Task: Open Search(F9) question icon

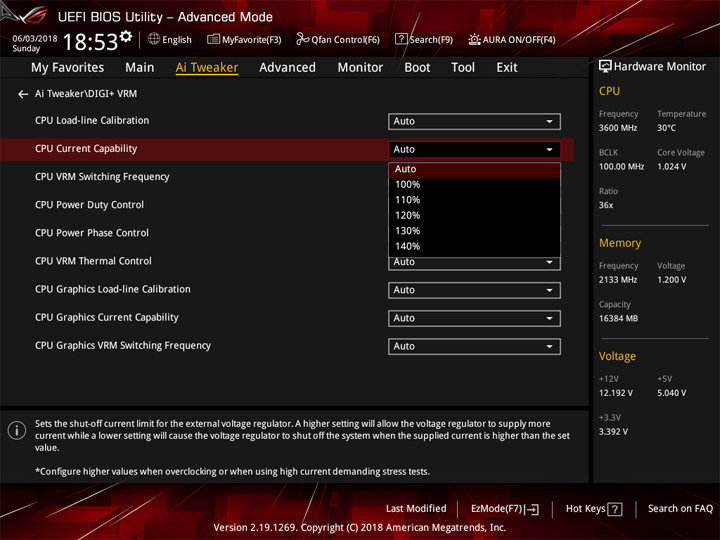Action: (400, 39)
